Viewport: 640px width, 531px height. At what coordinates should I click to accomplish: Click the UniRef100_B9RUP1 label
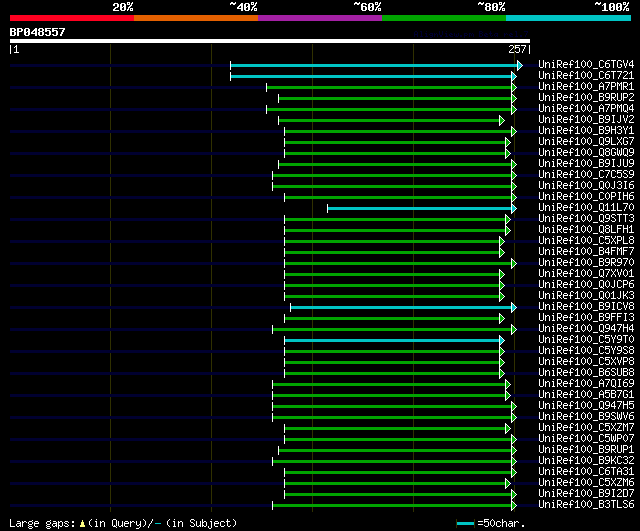(x=586, y=450)
